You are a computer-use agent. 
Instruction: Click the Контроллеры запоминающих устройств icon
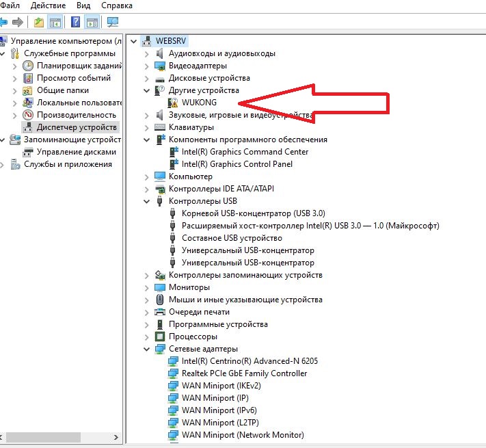tap(160, 275)
